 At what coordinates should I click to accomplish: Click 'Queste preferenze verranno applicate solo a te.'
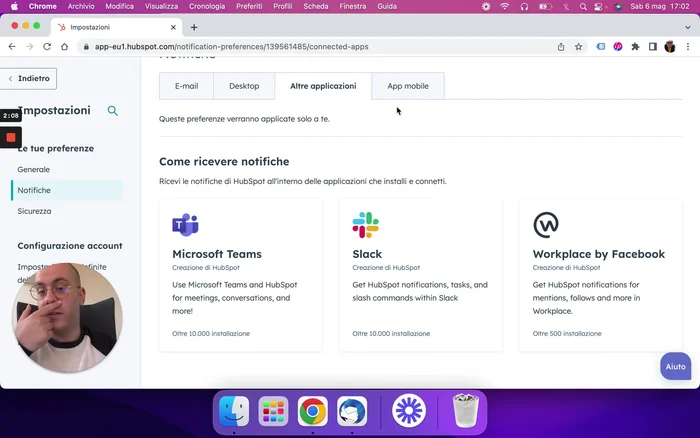[x=244, y=119]
